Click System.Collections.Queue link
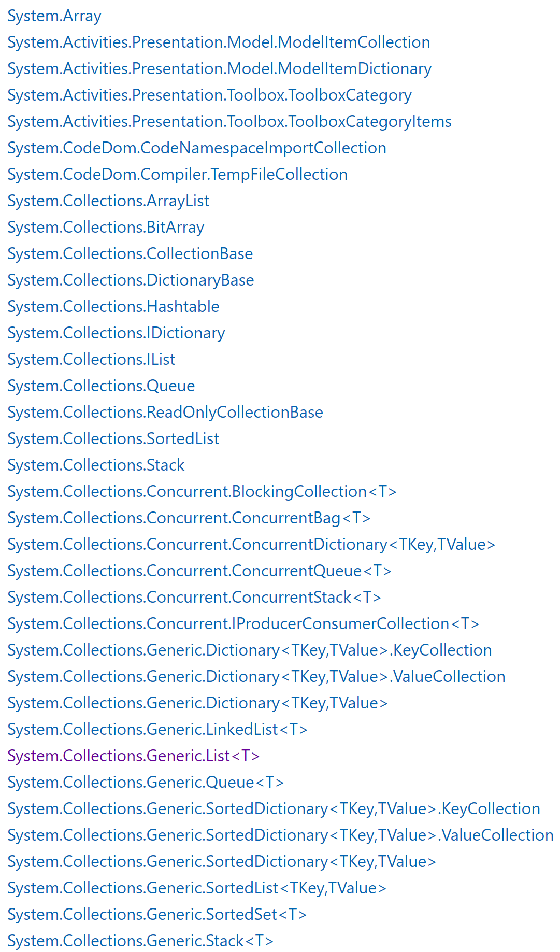The width and height of the screenshot is (560, 952). (x=101, y=386)
